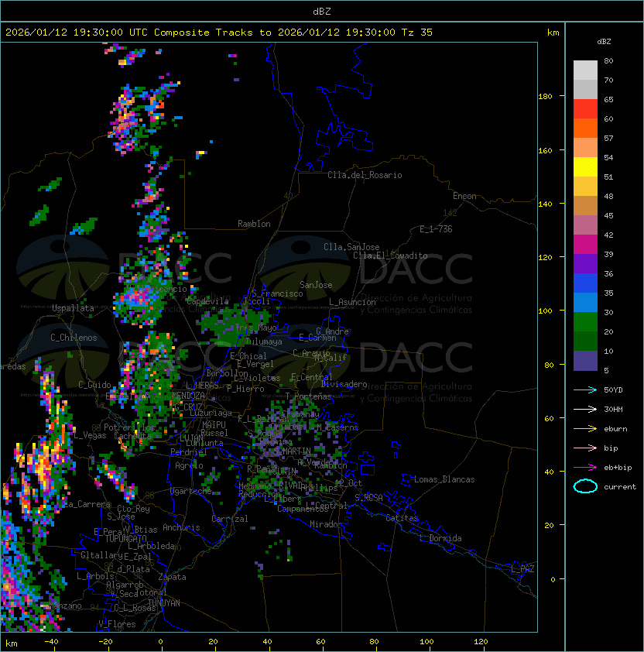The width and height of the screenshot is (644, 652).
Task: Click the pink bip arrow in legend
Action: coord(585,448)
